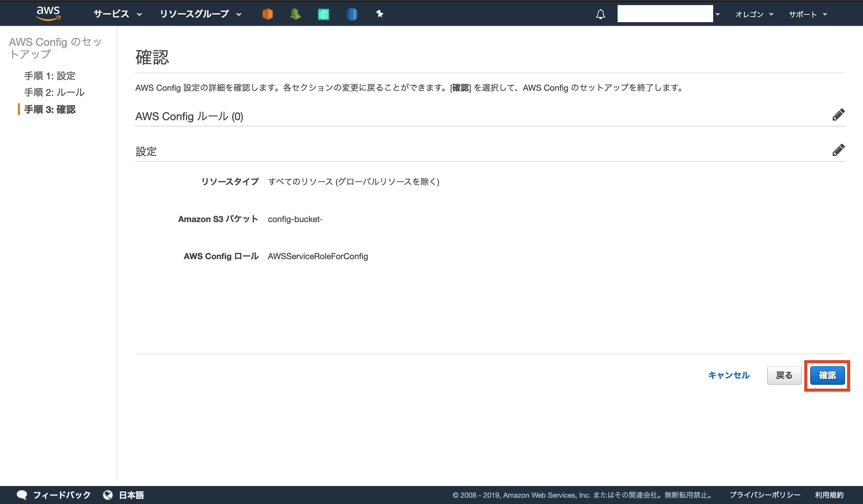Edit 設定 section with pencil icon
The width and height of the screenshot is (863, 504).
[838, 150]
